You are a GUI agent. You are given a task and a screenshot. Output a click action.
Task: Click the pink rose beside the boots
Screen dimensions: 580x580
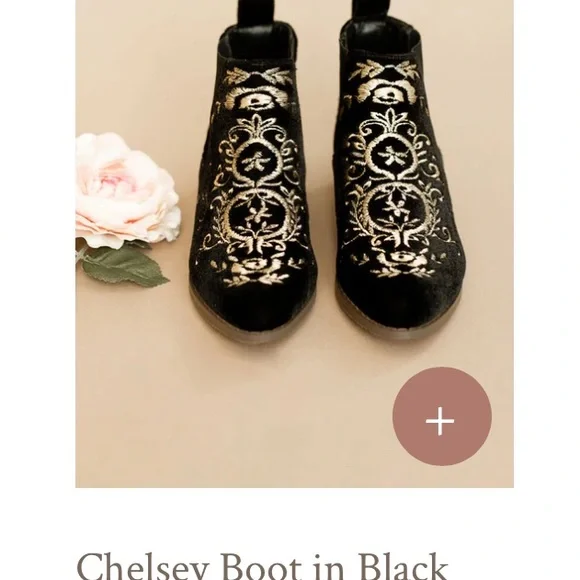click(x=126, y=190)
